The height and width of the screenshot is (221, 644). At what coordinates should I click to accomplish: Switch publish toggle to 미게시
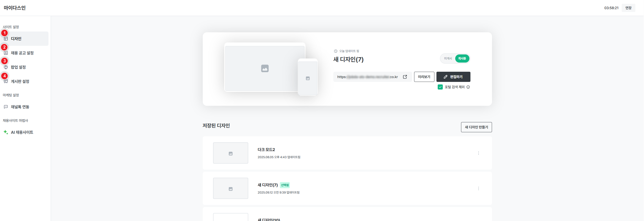[x=448, y=58]
